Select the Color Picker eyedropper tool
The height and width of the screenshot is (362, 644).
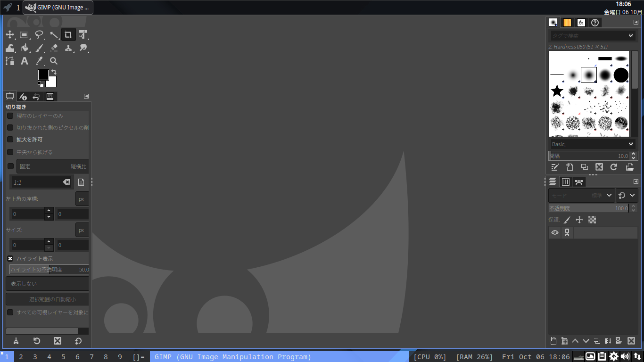pos(39,61)
